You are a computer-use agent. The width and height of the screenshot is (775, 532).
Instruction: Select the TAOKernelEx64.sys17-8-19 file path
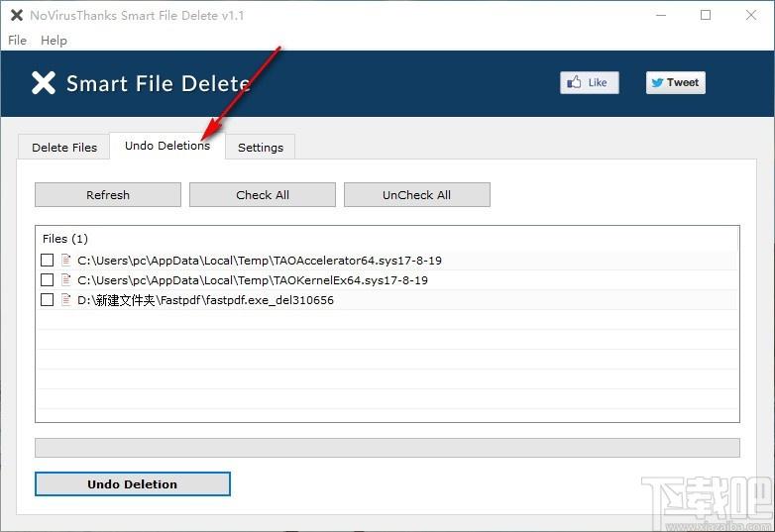[253, 280]
